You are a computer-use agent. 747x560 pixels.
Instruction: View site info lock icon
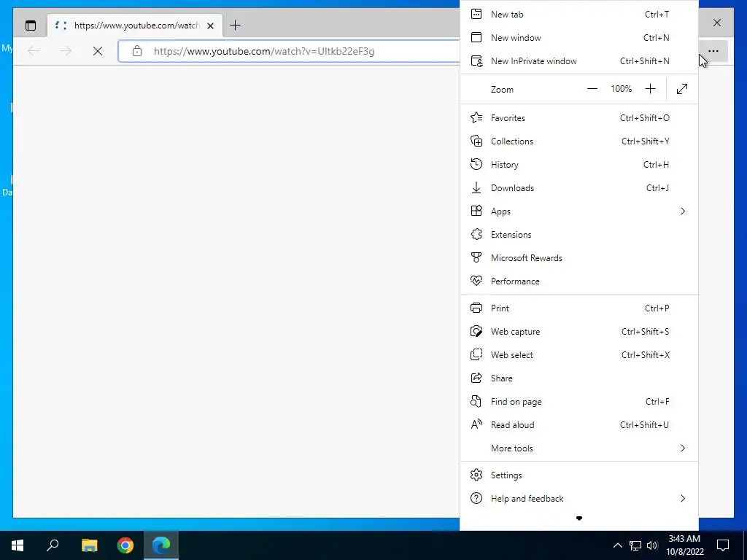137,51
